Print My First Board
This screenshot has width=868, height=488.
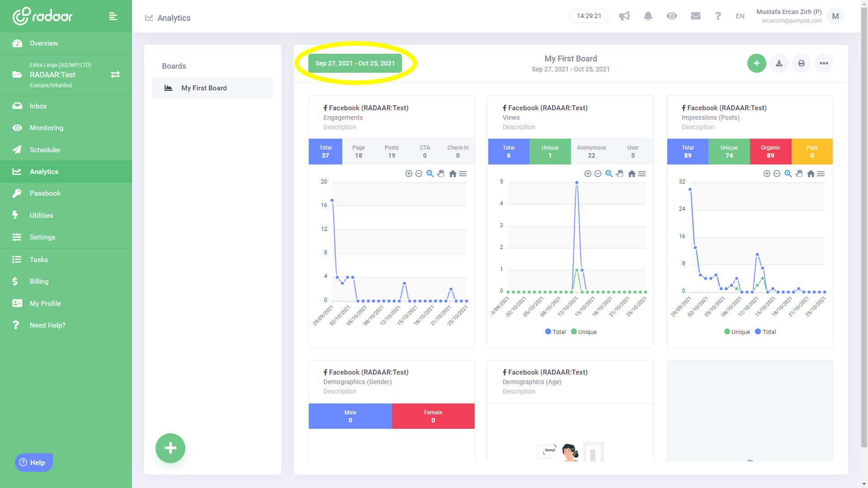801,63
